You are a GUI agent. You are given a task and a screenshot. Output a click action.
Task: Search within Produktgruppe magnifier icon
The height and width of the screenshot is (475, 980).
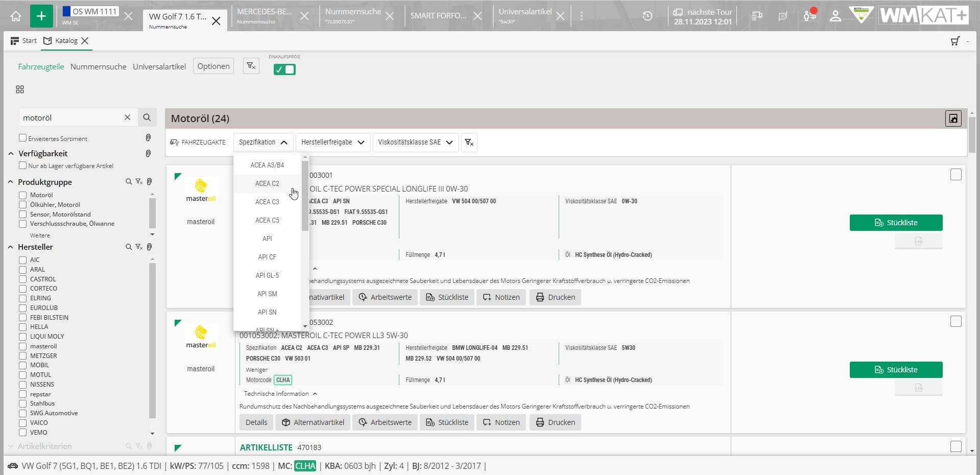pos(129,182)
